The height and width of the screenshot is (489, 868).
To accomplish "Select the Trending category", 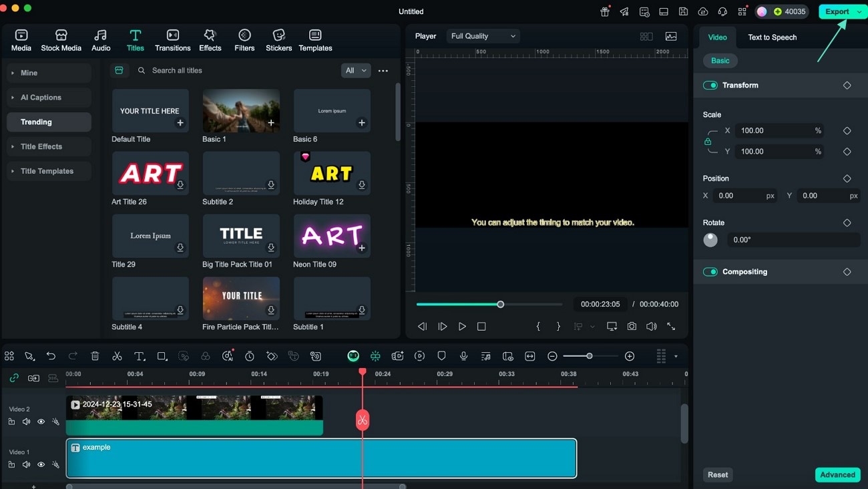I will [x=49, y=122].
